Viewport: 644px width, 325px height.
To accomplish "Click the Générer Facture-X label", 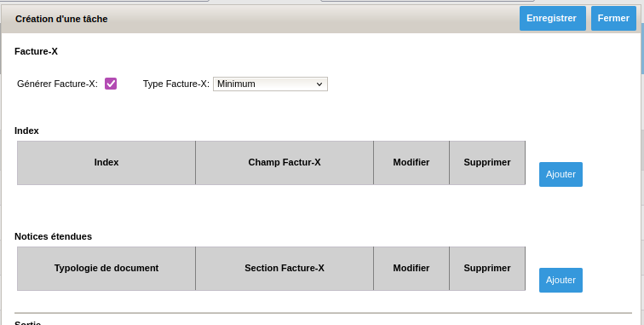I will pos(58,84).
